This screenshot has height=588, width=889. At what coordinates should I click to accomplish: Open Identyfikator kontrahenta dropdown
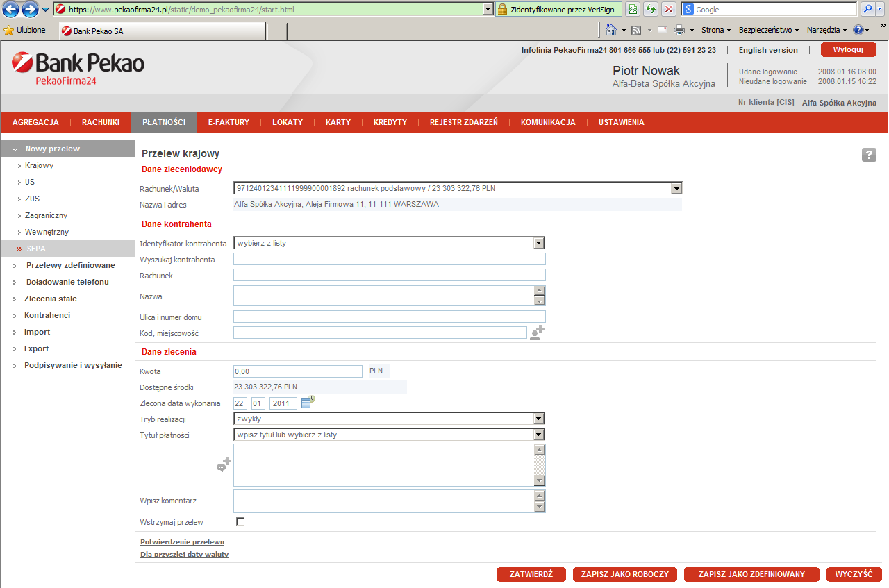(539, 243)
